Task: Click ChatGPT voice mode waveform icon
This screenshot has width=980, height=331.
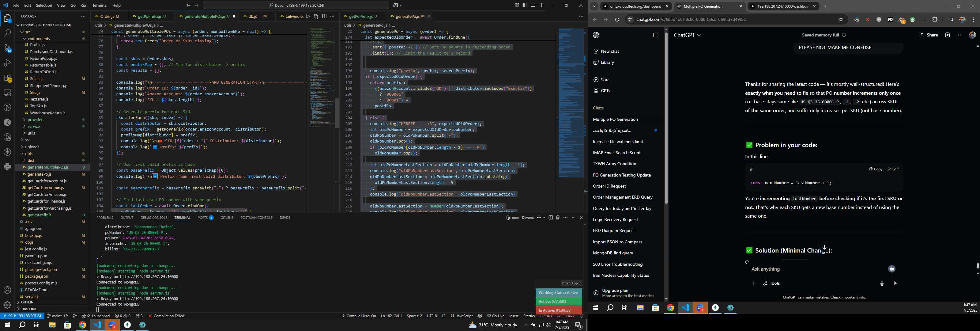Action: click(x=895, y=283)
